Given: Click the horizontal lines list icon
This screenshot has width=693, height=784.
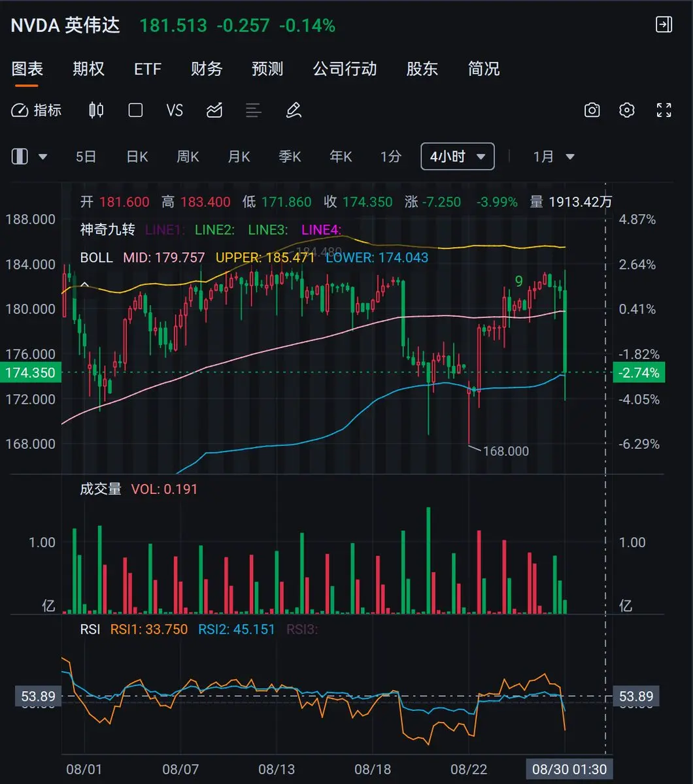Looking at the screenshot, I should pos(254,110).
